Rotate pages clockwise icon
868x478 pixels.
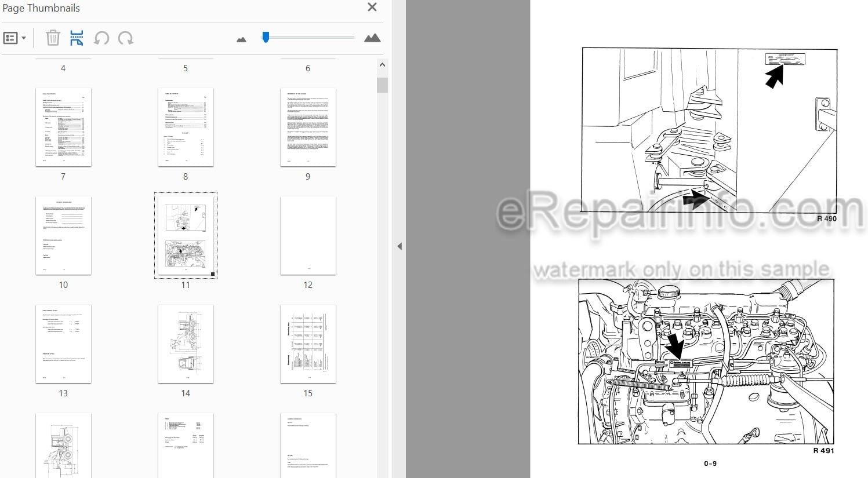pos(125,38)
